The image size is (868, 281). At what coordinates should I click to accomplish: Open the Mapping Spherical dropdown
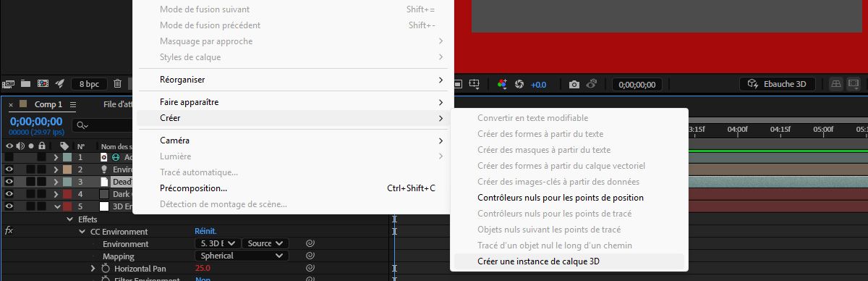point(242,256)
